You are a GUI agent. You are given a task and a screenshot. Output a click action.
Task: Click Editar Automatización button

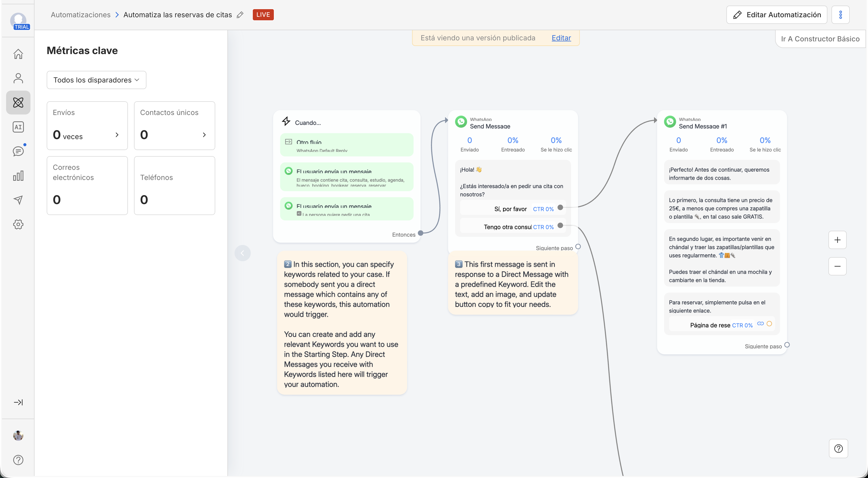coord(777,15)
